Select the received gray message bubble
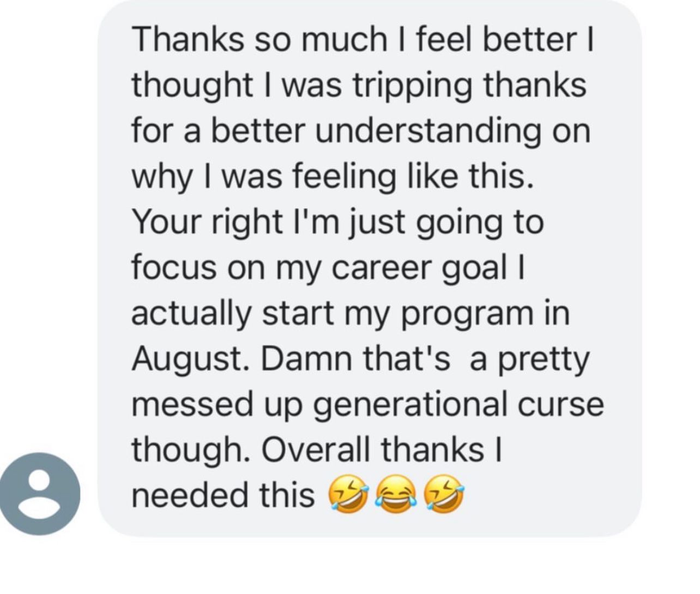The width and height of the screenshot is (700, 594). [370, 268]
